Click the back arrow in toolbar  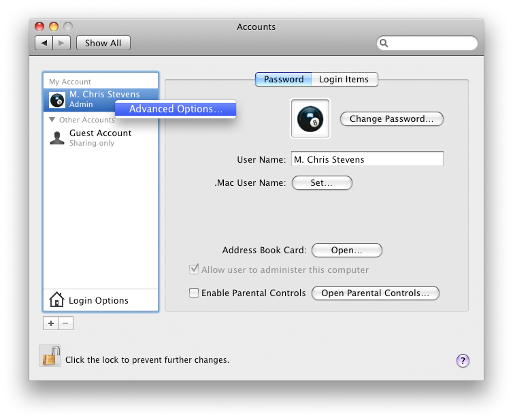tap(44, 43)
